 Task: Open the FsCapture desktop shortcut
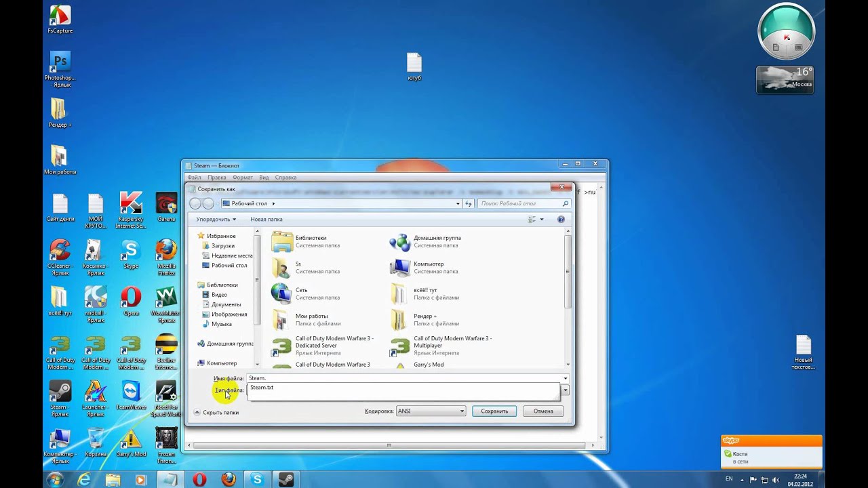60,20
